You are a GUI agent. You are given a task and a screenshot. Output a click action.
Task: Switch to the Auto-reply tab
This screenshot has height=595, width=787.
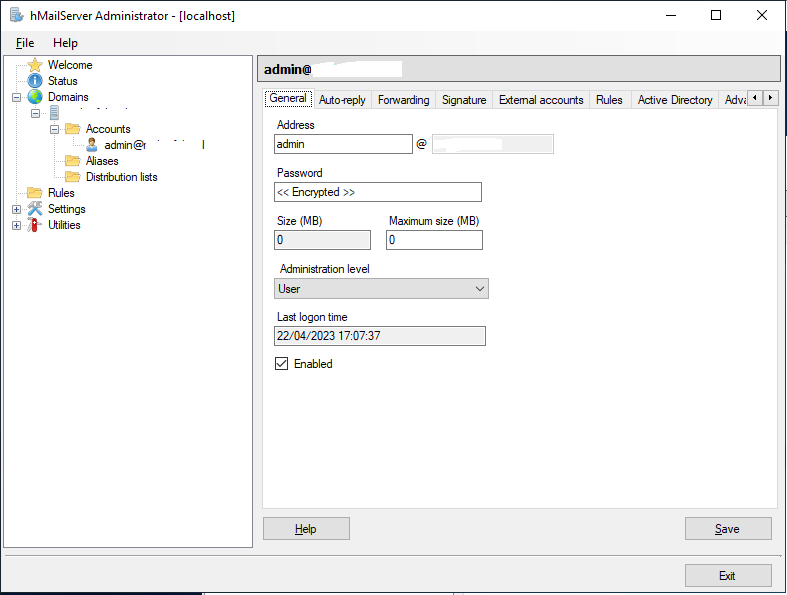click(x=342, y=100)
